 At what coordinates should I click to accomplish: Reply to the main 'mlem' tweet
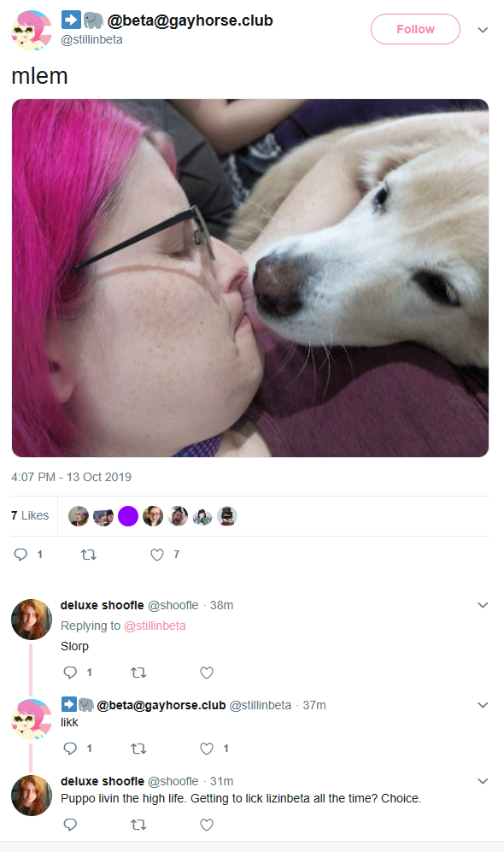coord(21,555)
